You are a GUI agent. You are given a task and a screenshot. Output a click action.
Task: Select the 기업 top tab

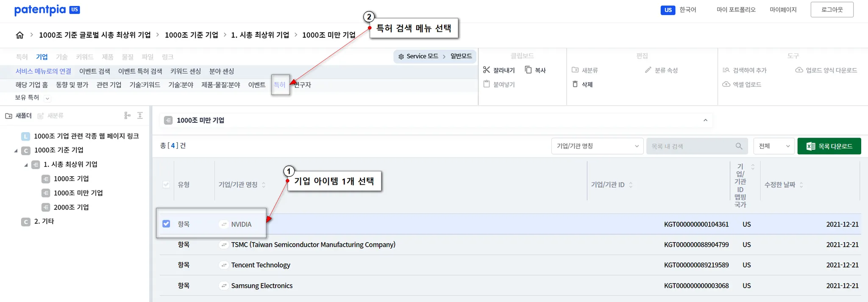pyautogui.click(x=42, y=57)
